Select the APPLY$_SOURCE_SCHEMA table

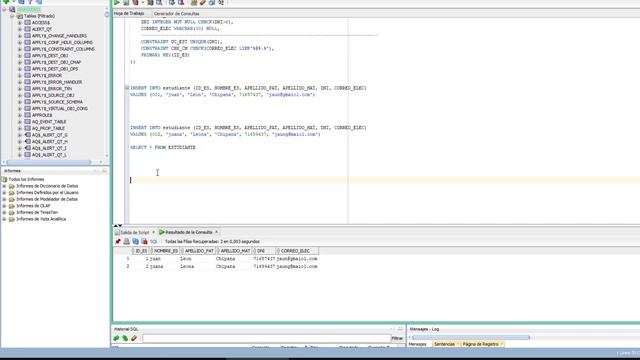tap(57, 102)
